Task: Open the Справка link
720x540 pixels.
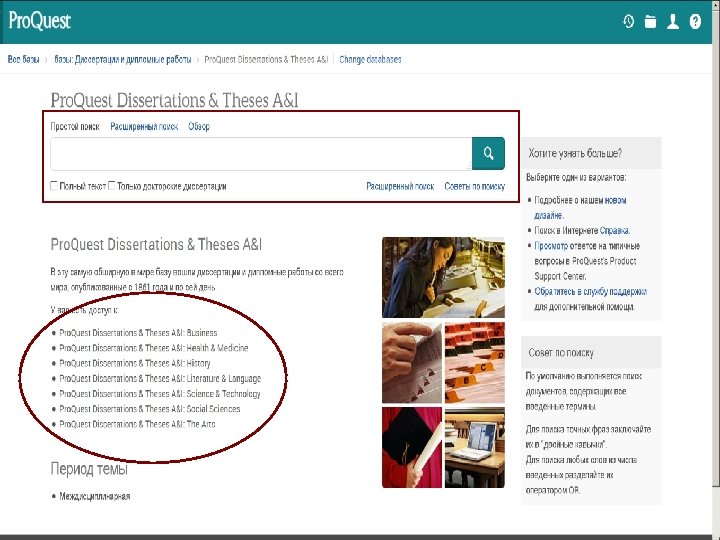Action: tap(614, 230)
